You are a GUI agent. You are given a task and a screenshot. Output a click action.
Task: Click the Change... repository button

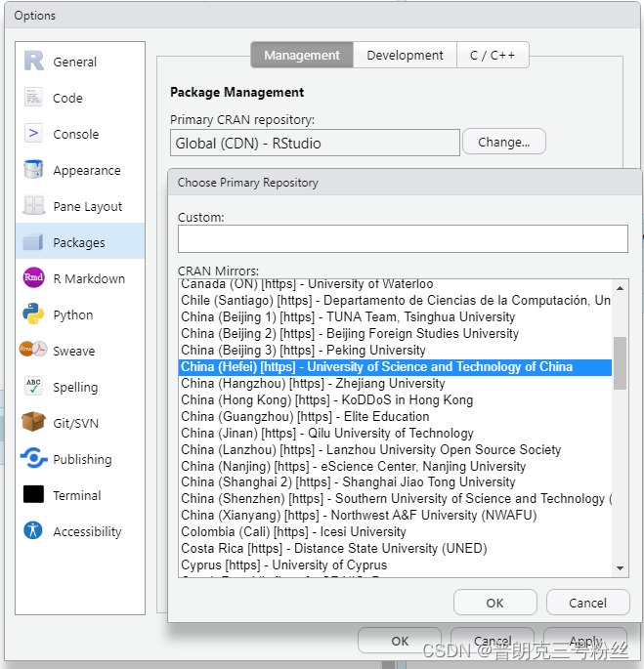504,142
